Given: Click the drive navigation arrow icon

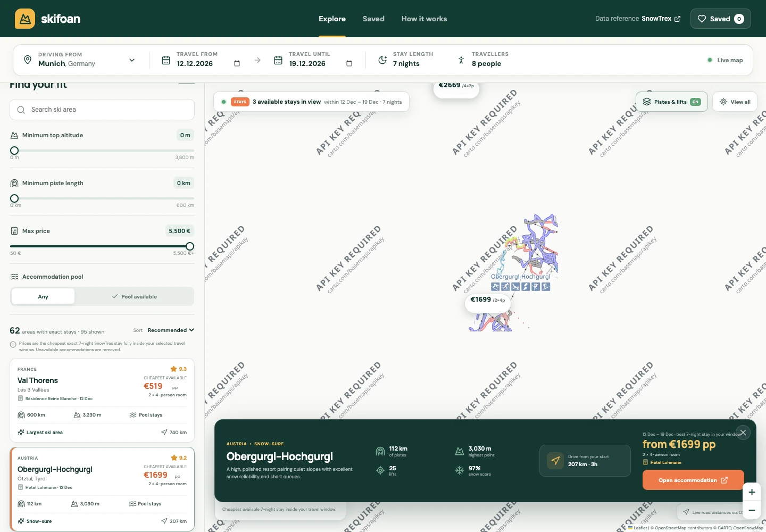Looking at the screenshot, I should point(555,460).
